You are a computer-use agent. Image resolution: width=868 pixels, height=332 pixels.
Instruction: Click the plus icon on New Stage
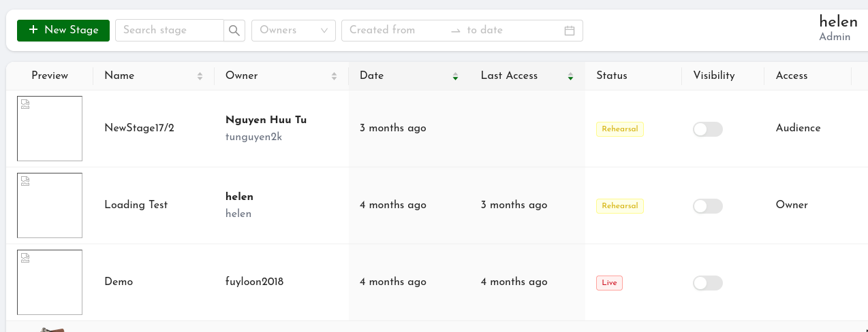(33, 30)
